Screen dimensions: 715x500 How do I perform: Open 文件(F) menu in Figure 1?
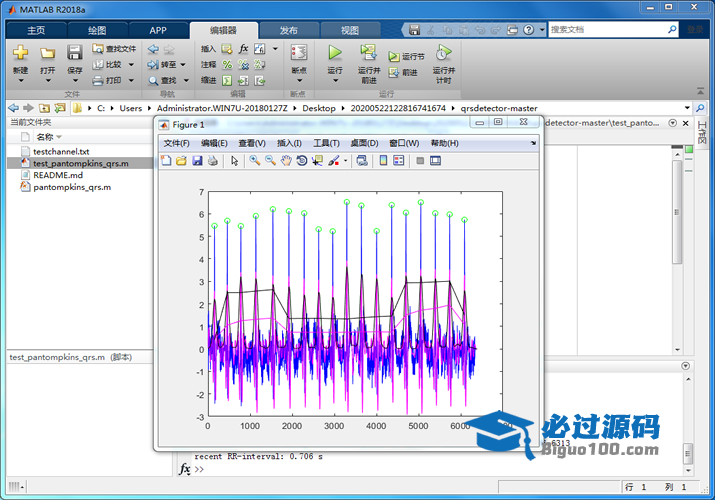(176, 143)
